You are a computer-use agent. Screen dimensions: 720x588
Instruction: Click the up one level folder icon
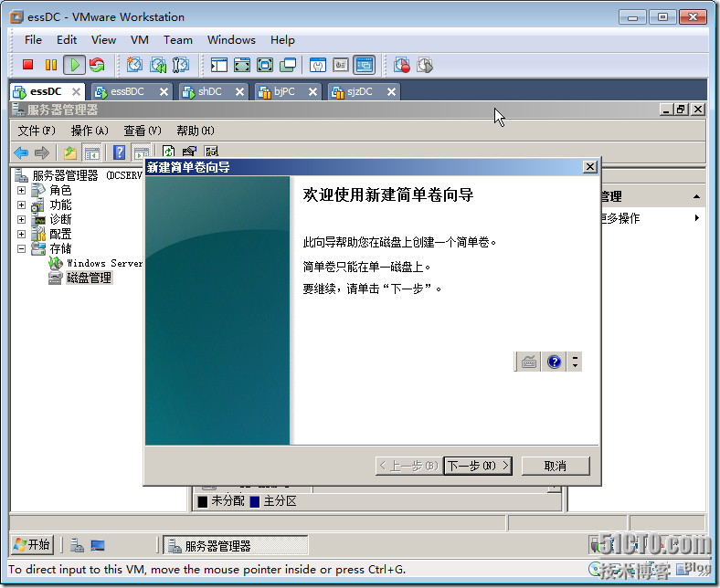70,152
